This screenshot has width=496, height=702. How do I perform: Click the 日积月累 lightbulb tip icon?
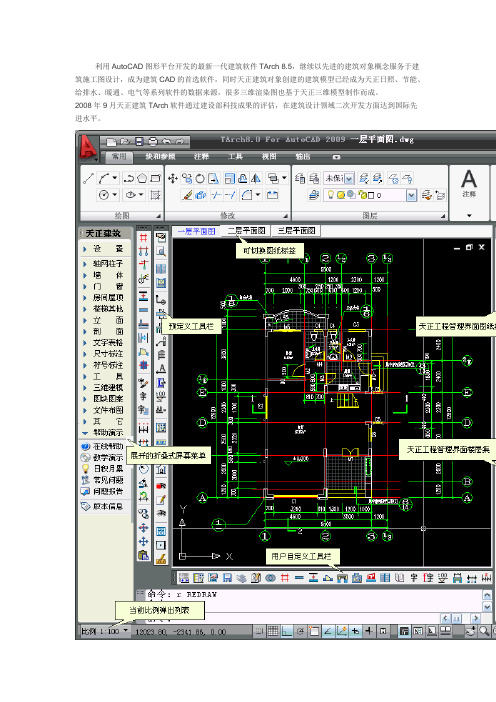(x=86, y=468)
